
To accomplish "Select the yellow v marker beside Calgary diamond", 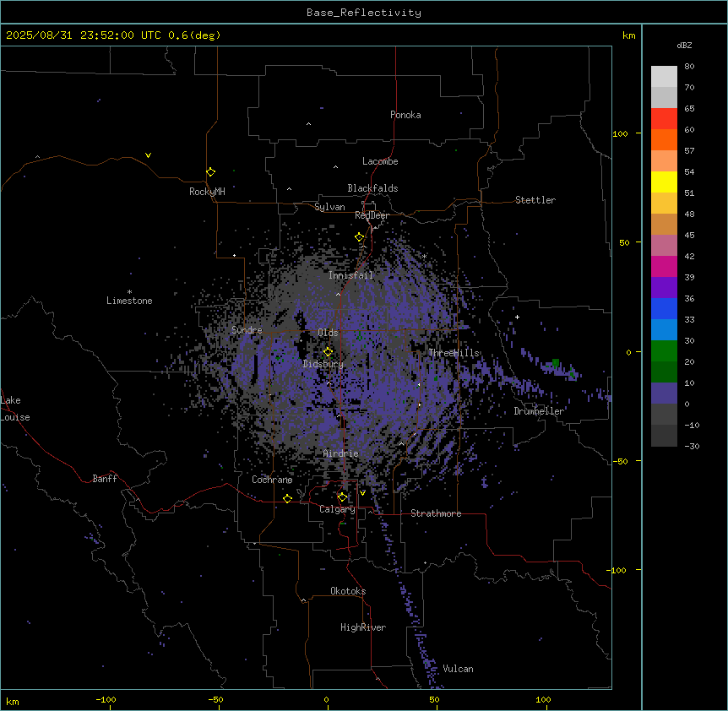I will 362,493.
